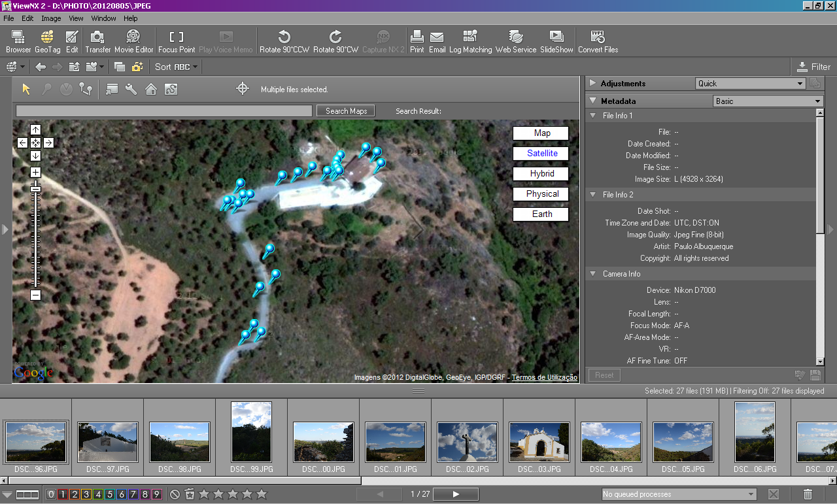Click the map zoom slider handle

pos(35,189)
